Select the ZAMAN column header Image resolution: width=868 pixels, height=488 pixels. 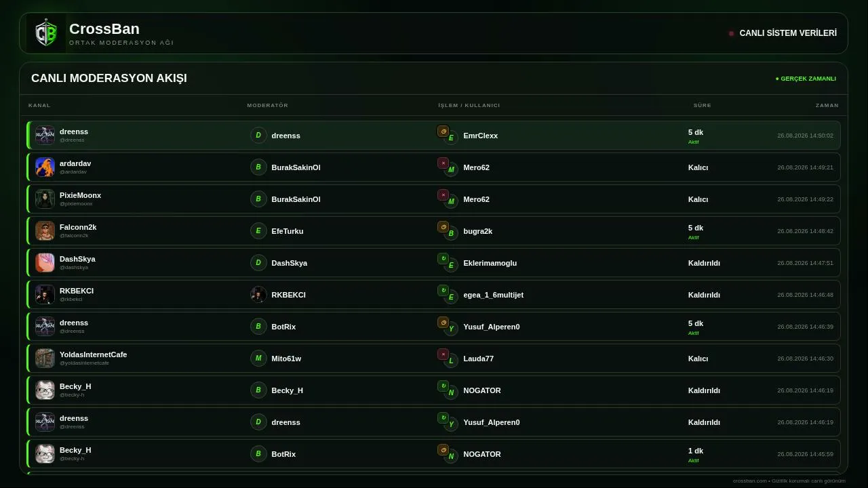pyautogui.click(x=827, y=105)
